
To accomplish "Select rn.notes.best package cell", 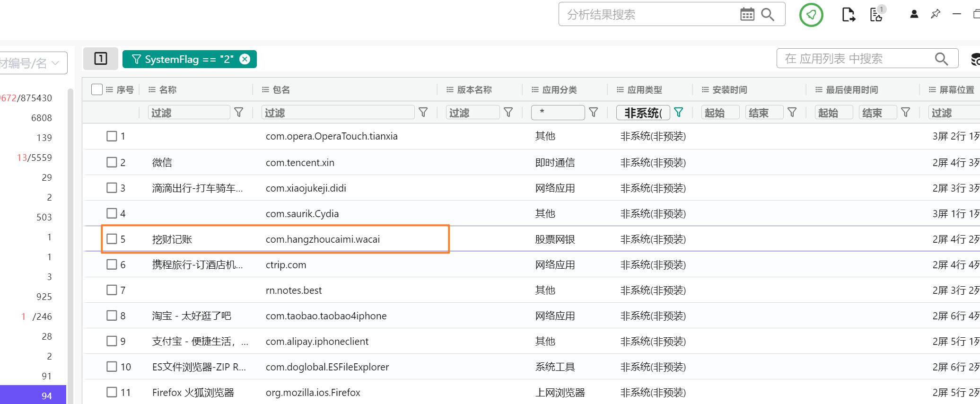I will [293, 290].
